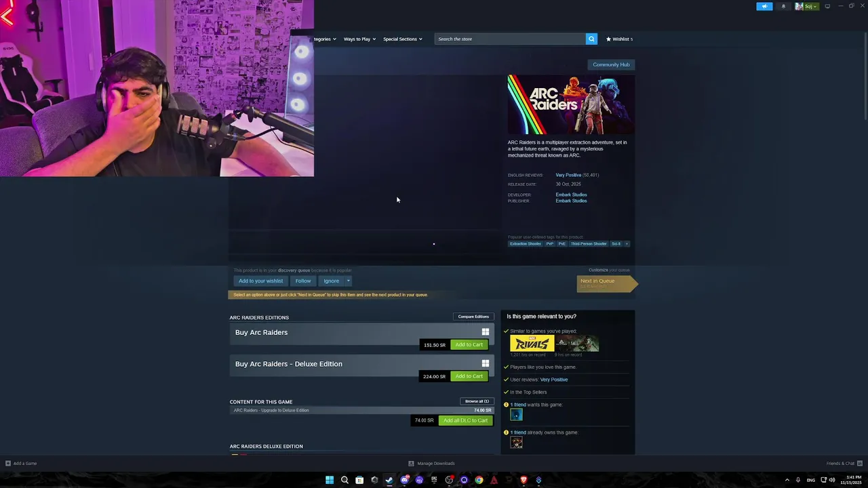Click Browse all (1) DLC button
Screen dimensions: 868x488
477,401
